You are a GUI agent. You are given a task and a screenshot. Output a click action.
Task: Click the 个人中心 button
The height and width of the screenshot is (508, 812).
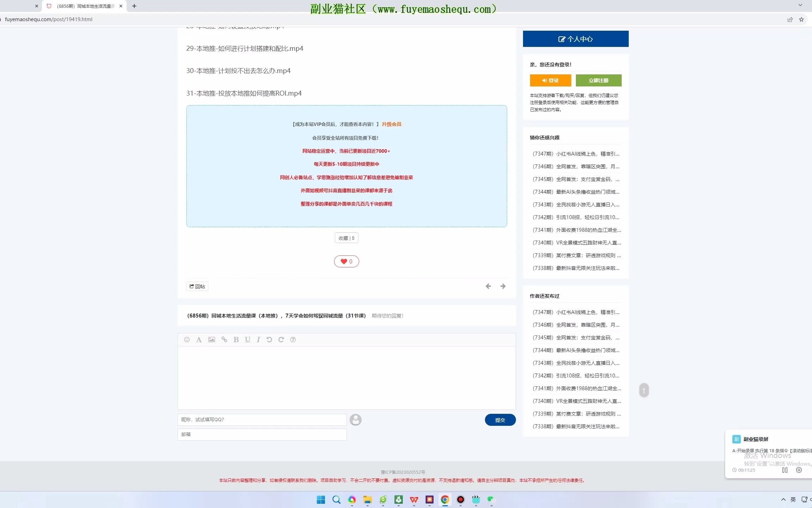click(576, 39)
